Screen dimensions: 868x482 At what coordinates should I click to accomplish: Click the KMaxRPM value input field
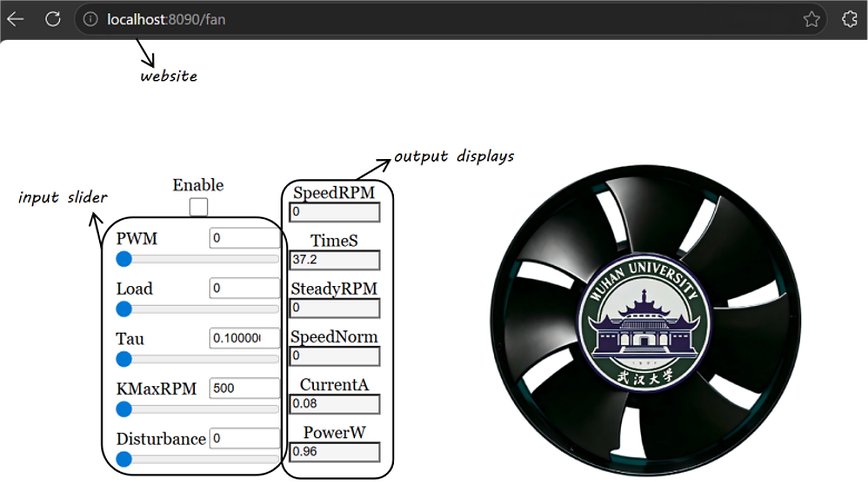point(244,388)
